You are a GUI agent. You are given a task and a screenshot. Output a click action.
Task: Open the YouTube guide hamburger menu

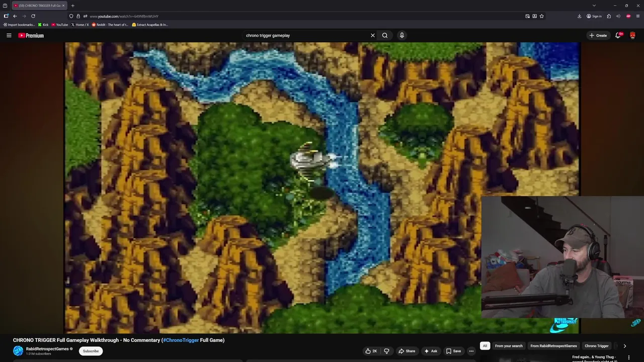coord(9,35)
